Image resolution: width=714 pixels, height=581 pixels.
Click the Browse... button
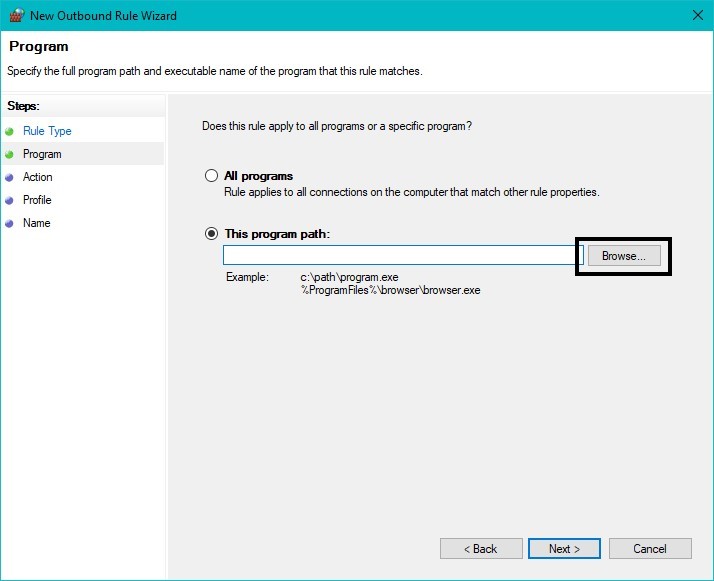[x=624, y=256]
